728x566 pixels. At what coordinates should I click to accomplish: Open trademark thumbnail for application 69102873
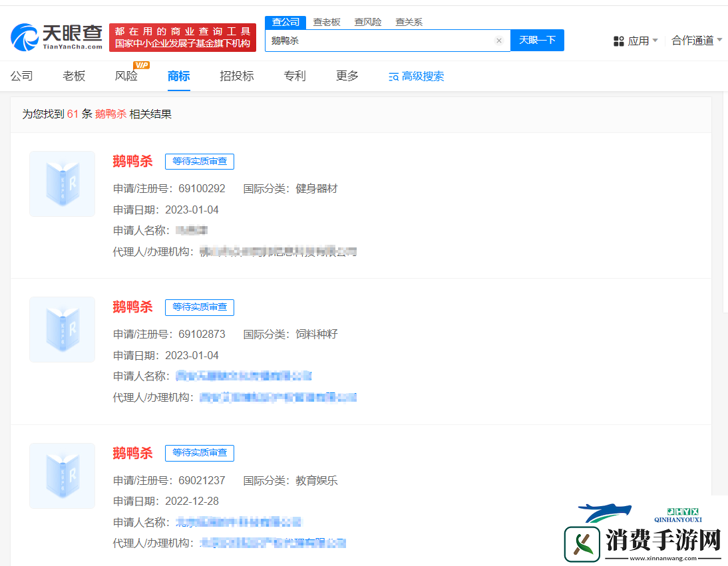point(62,329)
